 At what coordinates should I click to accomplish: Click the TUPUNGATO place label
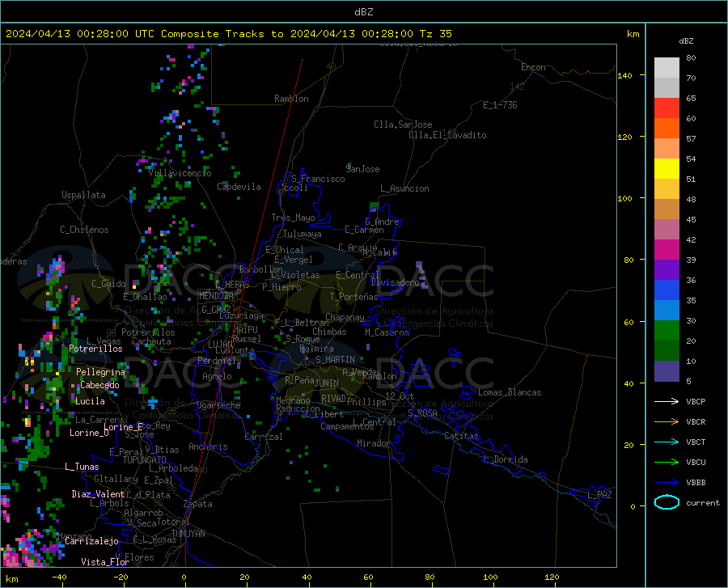coord(145,460)
